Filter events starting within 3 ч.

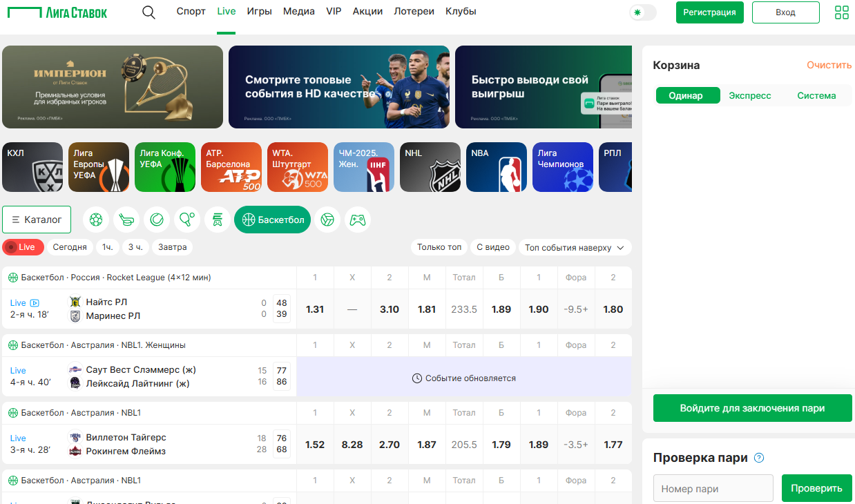[135, 247]
